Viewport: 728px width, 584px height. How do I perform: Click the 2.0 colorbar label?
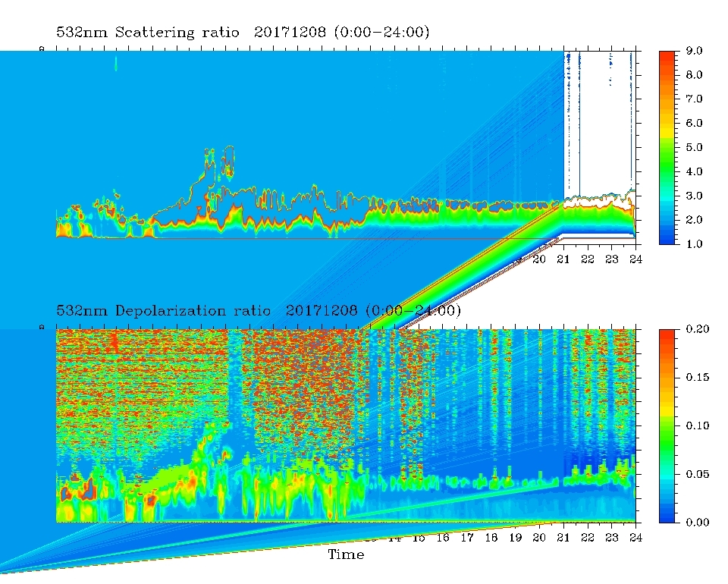pos(694,220)
